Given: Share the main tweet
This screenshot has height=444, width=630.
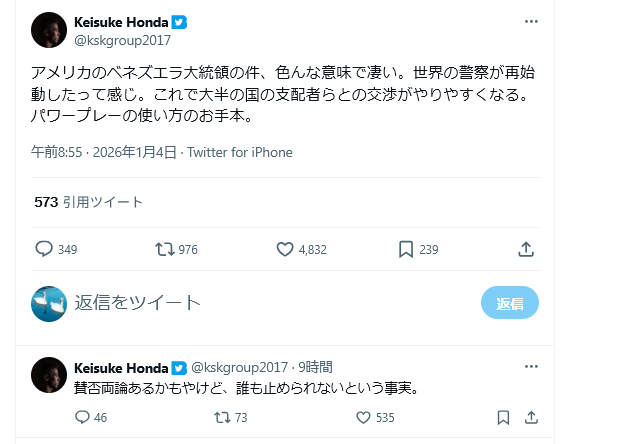Looking at the screenshot, I should pos(526,249).
